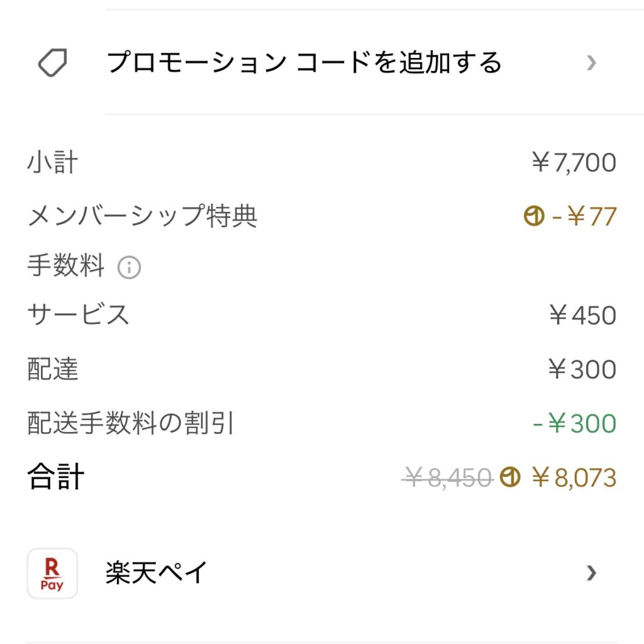Viewport: 644px width, 644px height.
Task: Tap the green -¥300 discount amount
Action: pyautogui.click(x=574, y=424)
